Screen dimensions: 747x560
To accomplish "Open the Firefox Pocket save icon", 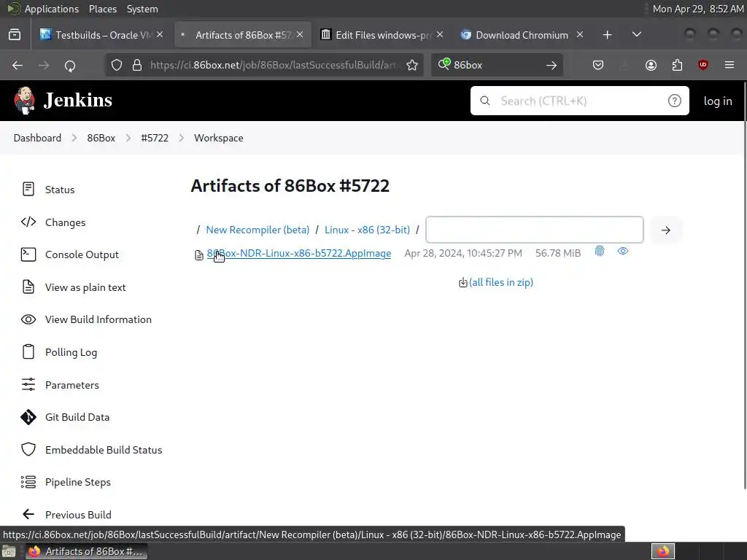I will coord(598,65).
